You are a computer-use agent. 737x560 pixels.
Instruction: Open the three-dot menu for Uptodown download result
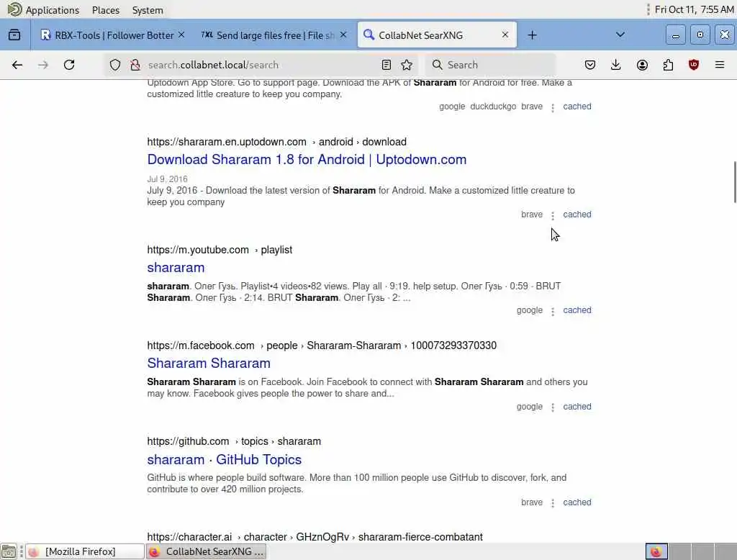click(x=553, y=215)
